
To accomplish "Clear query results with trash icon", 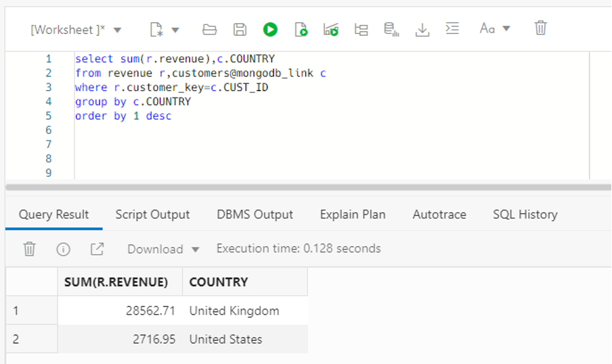I will click(29, 249).
